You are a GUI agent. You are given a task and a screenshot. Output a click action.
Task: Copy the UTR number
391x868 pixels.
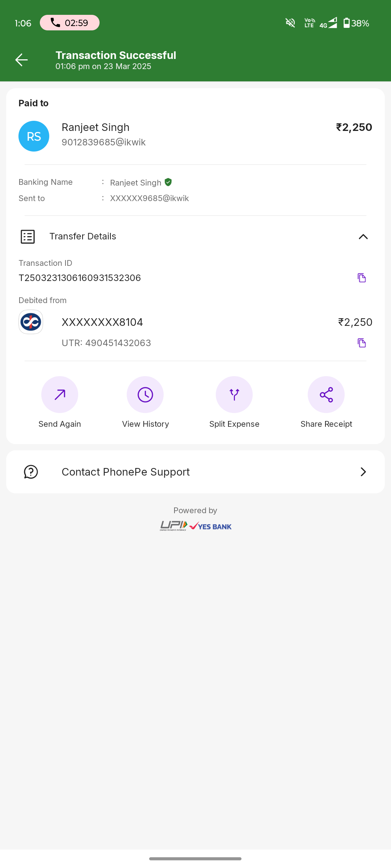pos(362,343)
